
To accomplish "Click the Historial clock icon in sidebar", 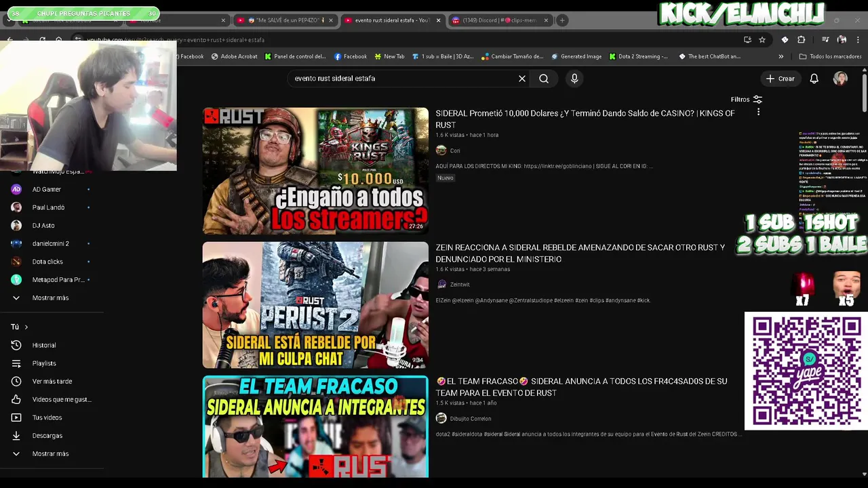I will 16,345.
